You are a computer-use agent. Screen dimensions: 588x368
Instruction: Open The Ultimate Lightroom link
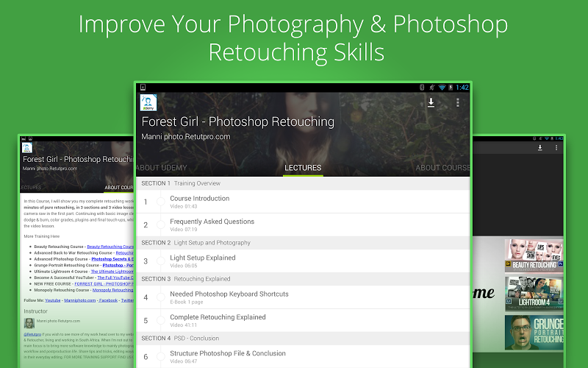[112, 272]
